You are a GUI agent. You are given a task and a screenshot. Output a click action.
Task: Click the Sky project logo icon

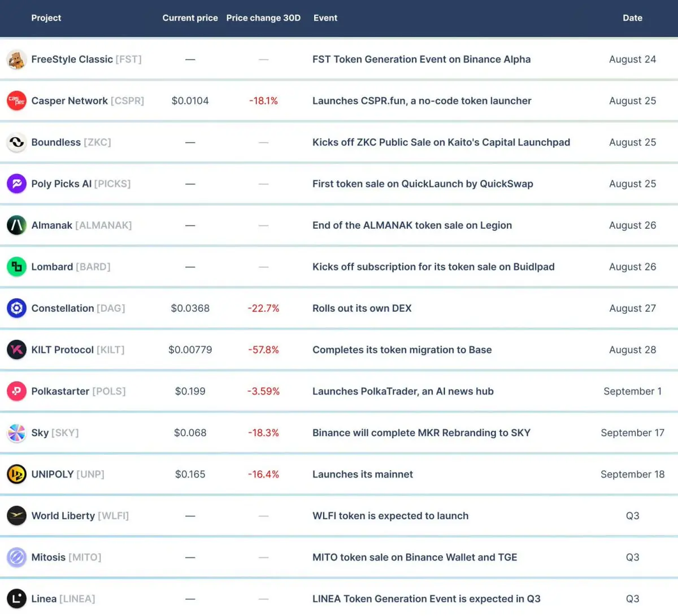pos(16,432)
